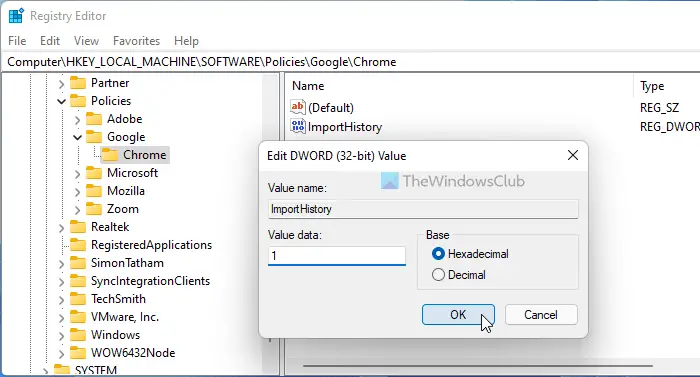700x377 pixels.
Task: Open the File menu
Action: [17, 41]
